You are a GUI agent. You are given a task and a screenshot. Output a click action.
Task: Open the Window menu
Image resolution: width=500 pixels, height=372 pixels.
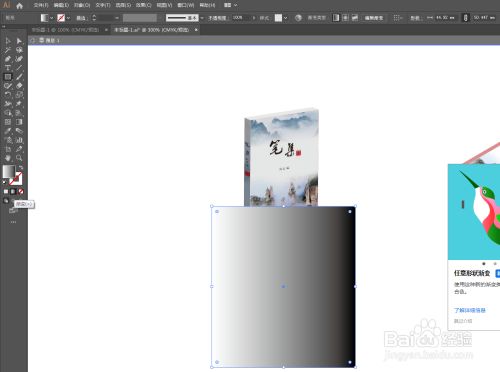(186, 5)
